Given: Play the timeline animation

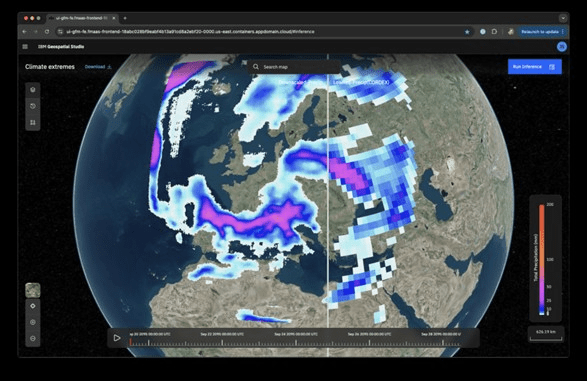Looking at the screenshot, I should point(117,338).
